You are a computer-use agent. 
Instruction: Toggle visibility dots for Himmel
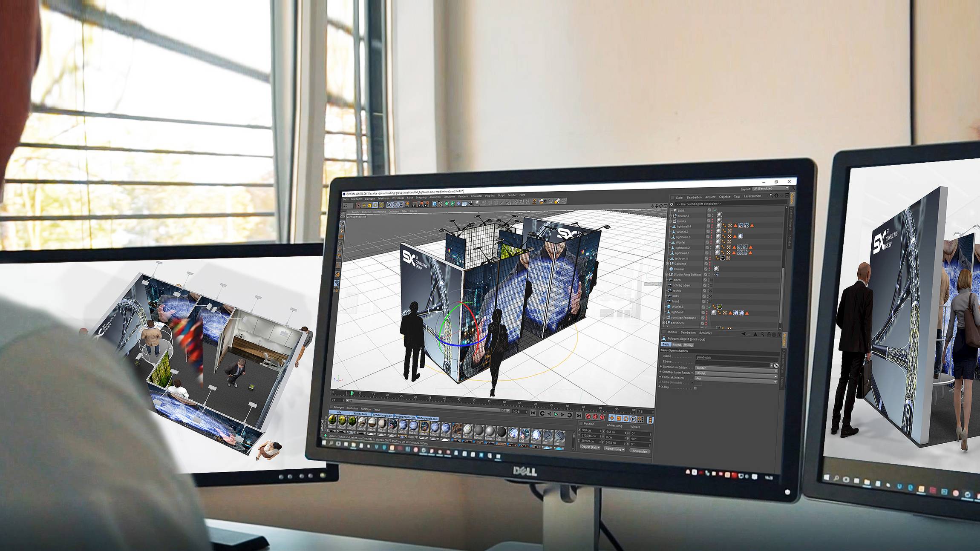pos(709,269)
